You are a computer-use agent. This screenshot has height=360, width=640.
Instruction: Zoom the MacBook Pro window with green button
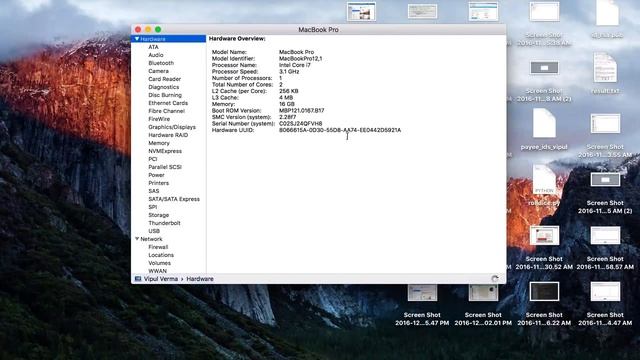158,29
